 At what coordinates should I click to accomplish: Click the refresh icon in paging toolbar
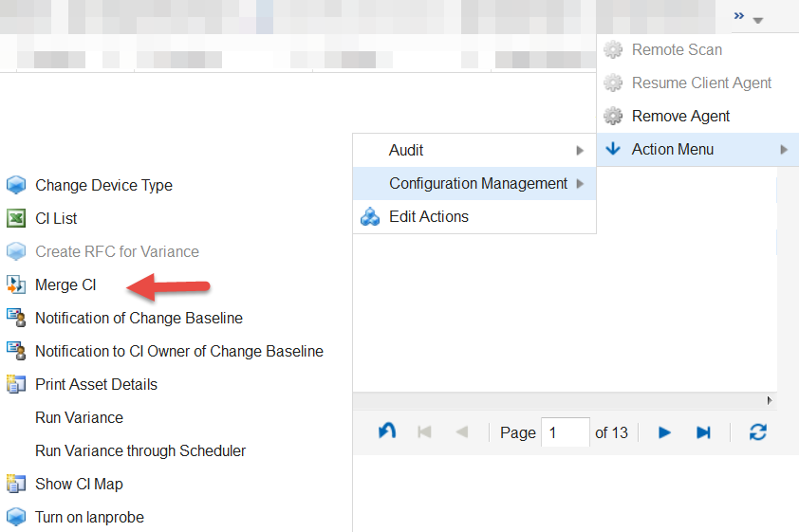(757, 432)
